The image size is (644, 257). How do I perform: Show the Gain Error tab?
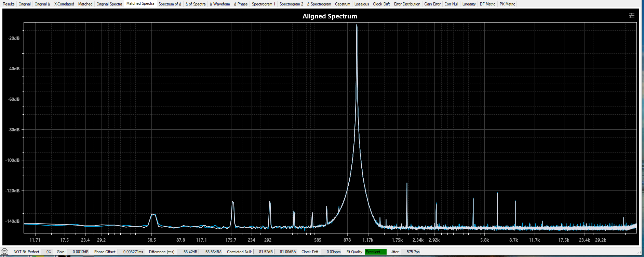tap(432, 4)
